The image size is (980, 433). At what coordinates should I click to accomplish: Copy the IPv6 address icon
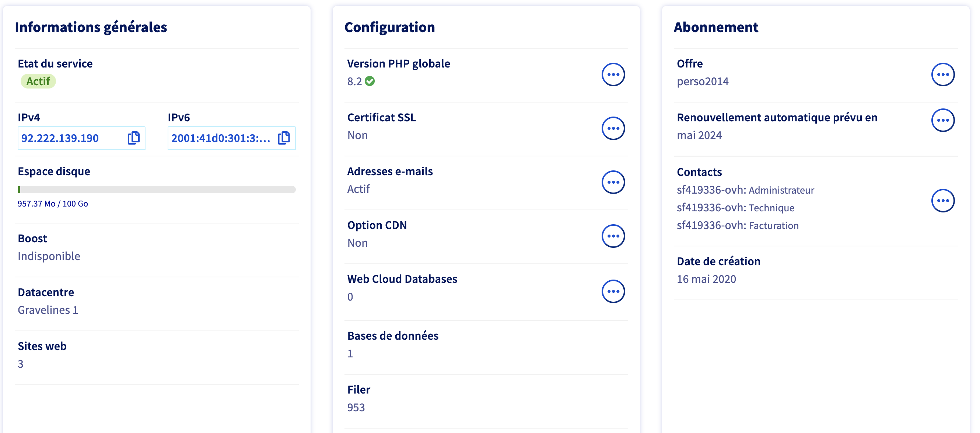[284, 138]
